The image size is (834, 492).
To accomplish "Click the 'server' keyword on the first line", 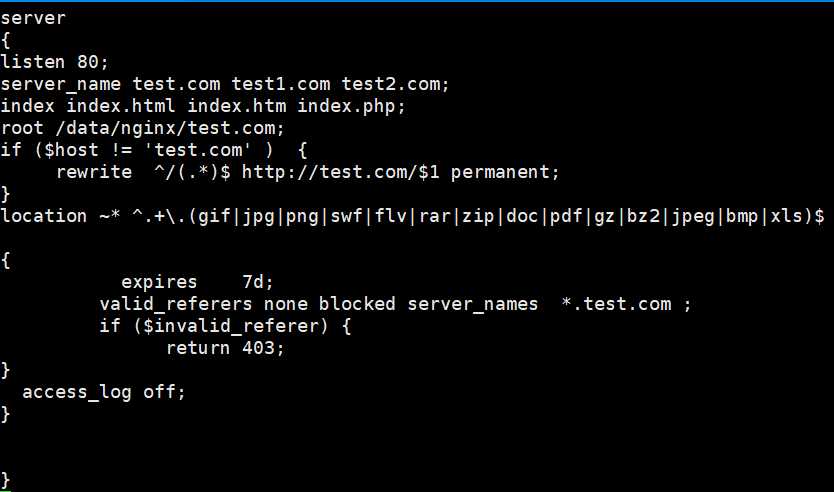I will tap(33, 17).
